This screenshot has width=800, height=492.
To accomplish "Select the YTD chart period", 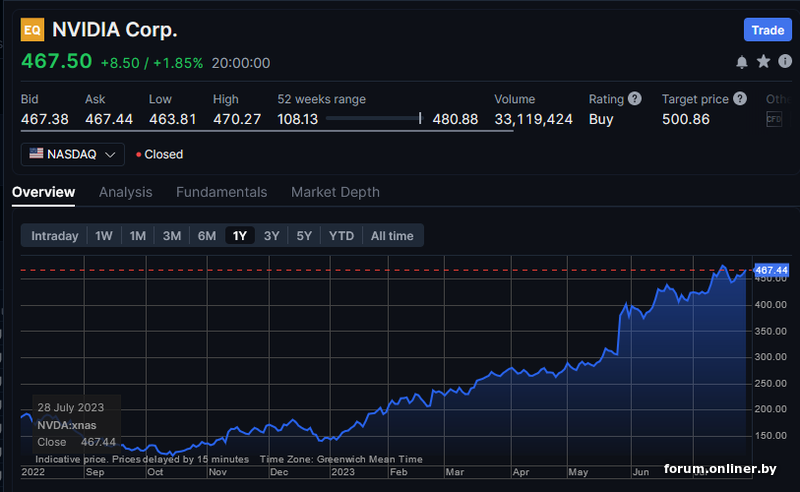I will [x=342, y=236].
